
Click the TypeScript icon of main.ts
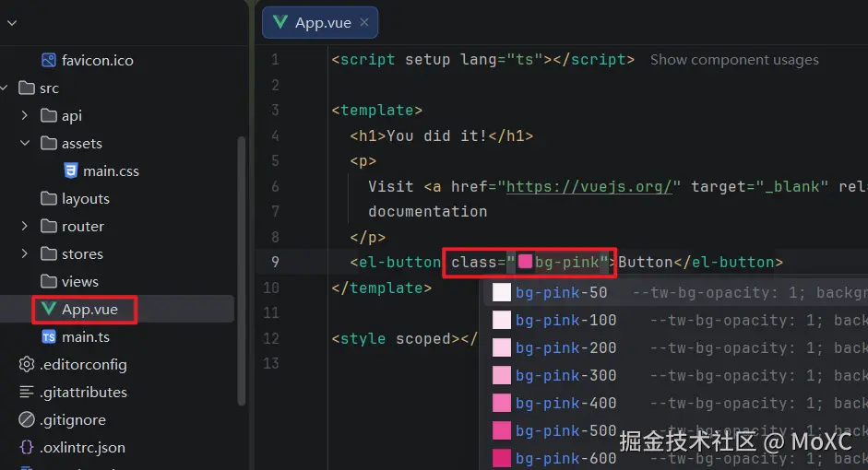coord(49,336)
